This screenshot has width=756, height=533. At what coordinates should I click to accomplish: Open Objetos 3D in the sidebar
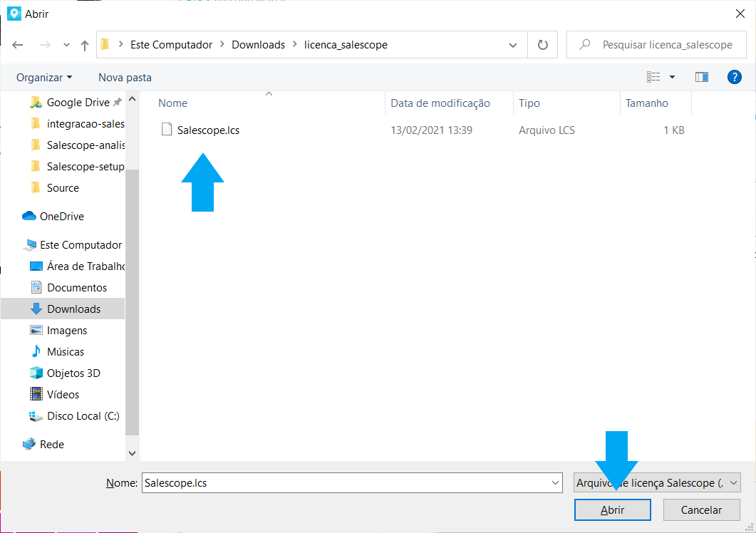coord(73,373)
